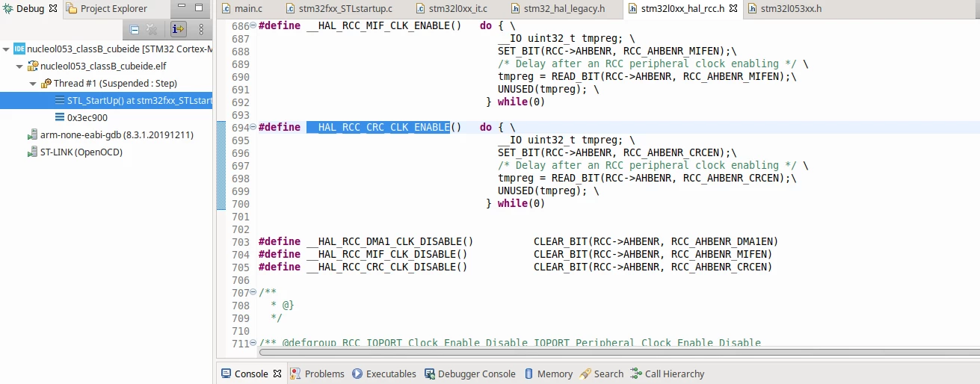Switch to the Executables tab

(x=384, y=374)
